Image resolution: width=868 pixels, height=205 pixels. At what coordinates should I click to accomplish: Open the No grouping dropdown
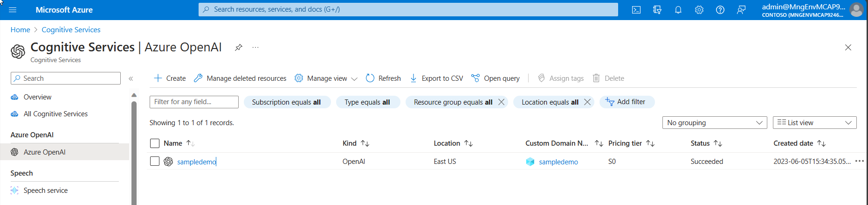(715, 123)
